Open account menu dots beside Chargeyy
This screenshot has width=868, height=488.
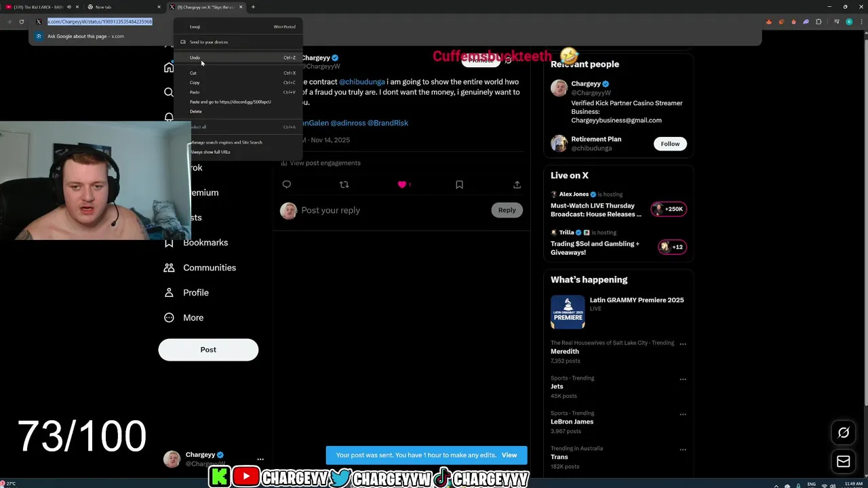click(260, 459)
